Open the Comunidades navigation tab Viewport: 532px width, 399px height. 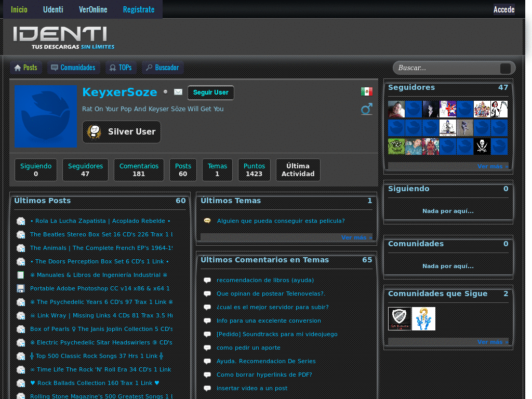[73, 68]
